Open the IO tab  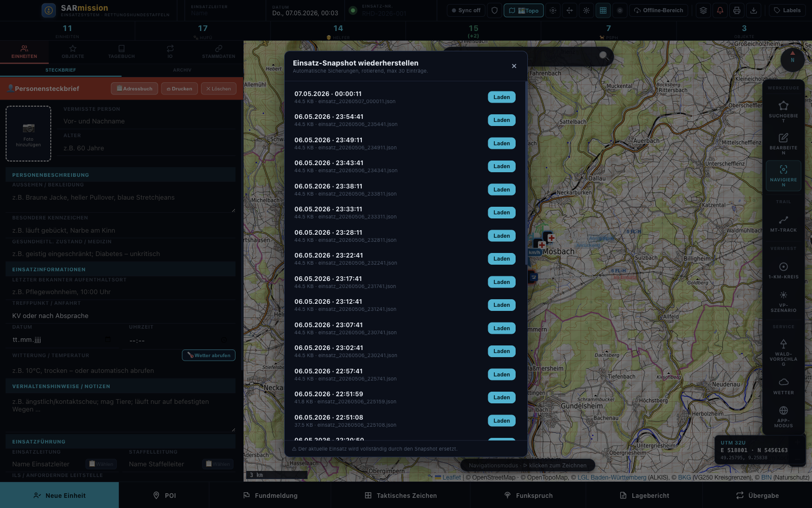click(170, 52)
